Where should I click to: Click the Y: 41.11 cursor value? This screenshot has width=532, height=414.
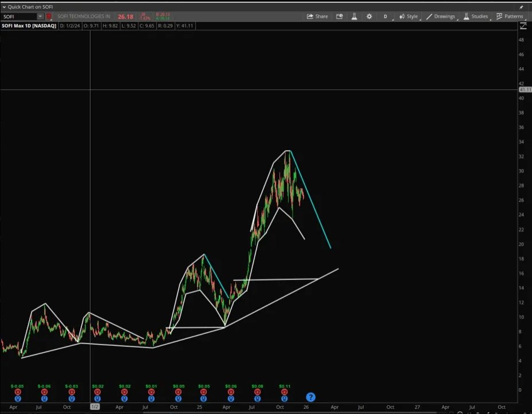[185, 26]
